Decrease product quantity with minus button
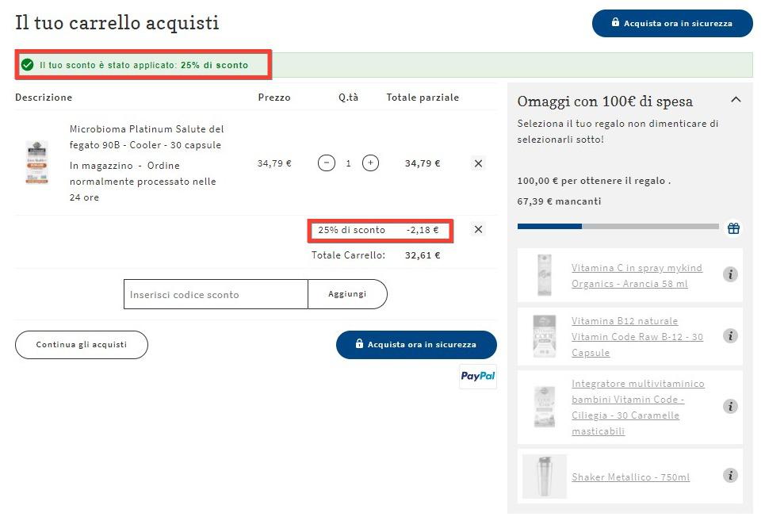The image size is (765, 532). pos(326,163)
